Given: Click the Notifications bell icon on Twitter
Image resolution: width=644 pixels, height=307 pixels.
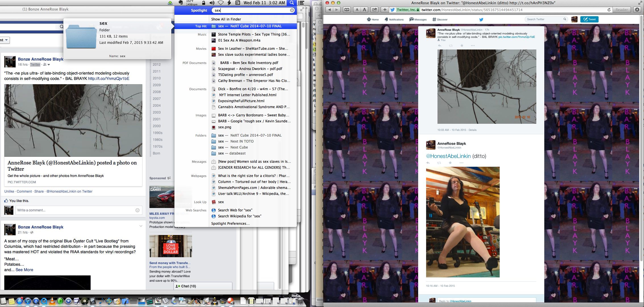Looking at the screenshot, I should (386, 19).
